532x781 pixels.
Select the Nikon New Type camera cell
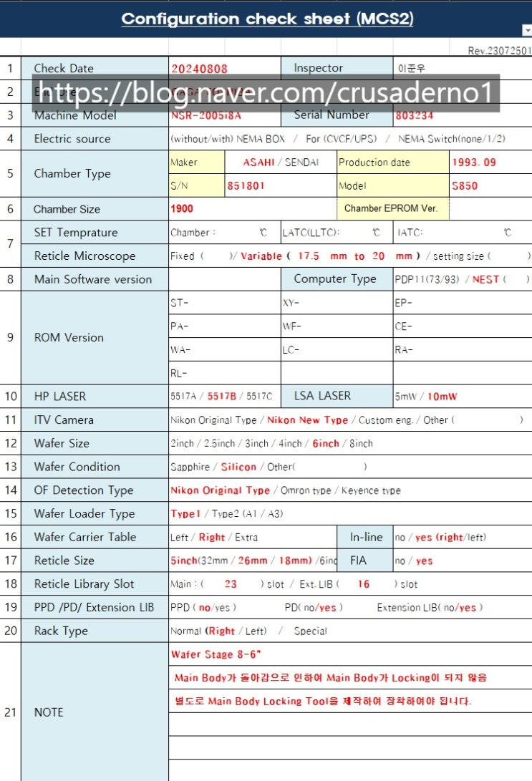point(350,420)
